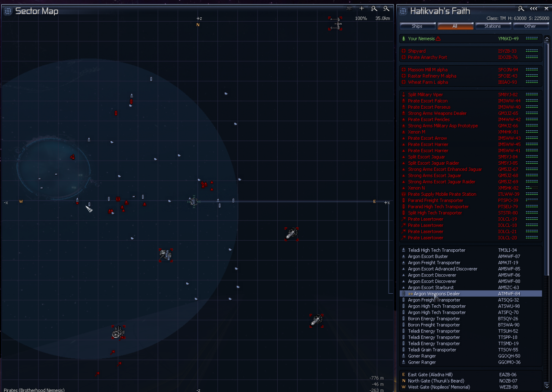
Task: Click the scroll-down double arrow of the list
Action: pos(547,385)
